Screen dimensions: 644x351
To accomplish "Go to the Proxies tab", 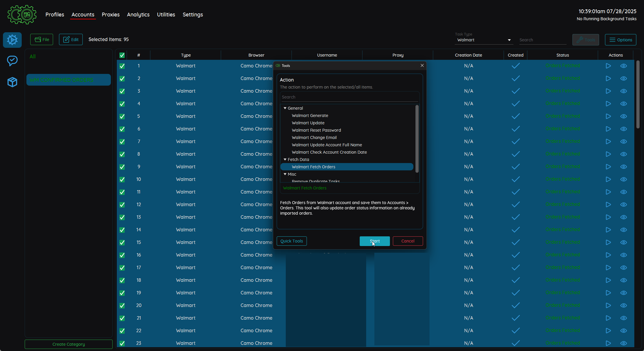I will point(111,15).
